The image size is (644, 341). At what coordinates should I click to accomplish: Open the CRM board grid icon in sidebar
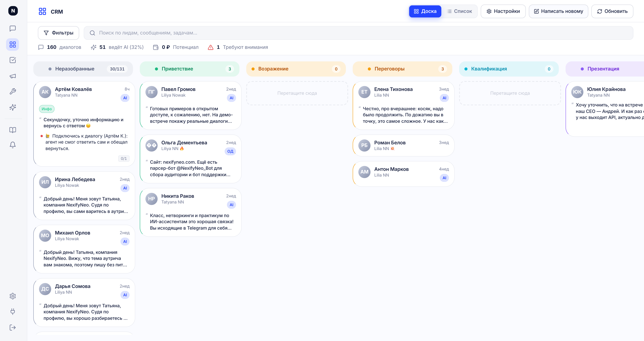(13, 45)
